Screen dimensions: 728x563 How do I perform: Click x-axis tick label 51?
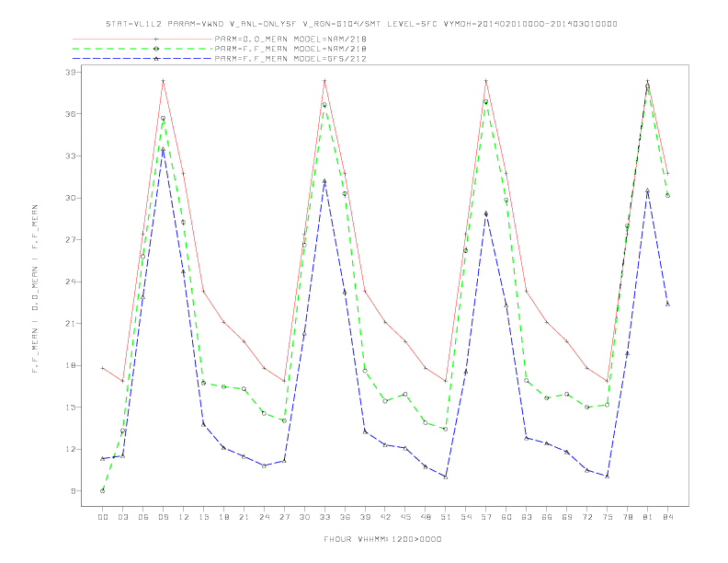pyautogui.click(x=446, y=517)
